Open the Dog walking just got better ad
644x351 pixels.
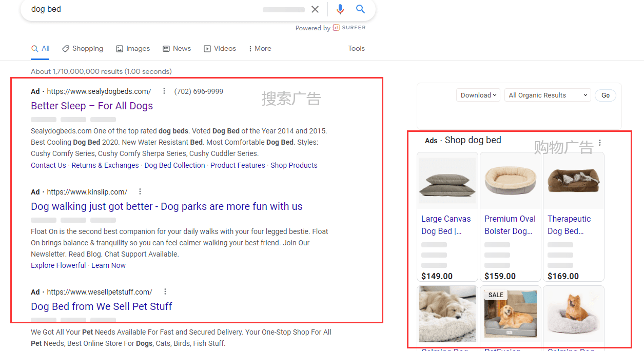click(x=167, y=206)
